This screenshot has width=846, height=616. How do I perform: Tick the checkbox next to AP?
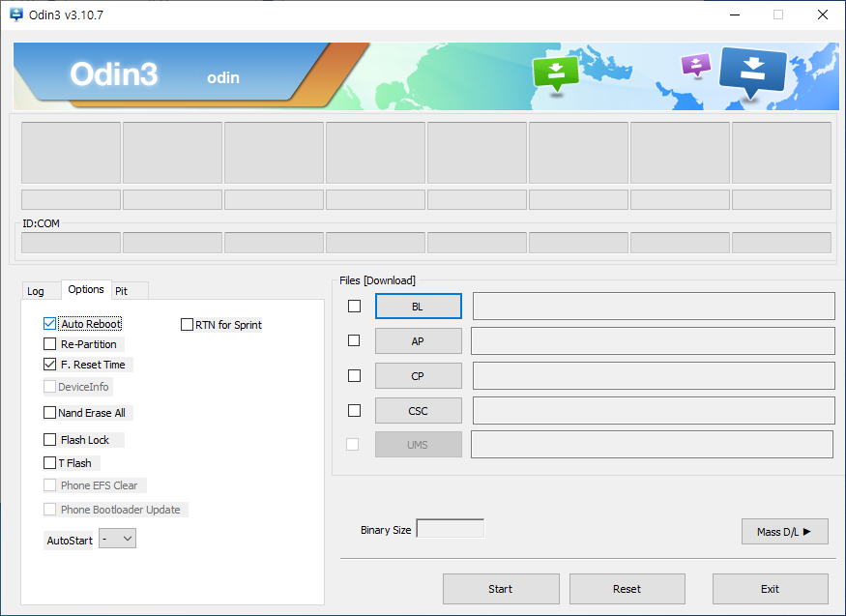[354, 341]
